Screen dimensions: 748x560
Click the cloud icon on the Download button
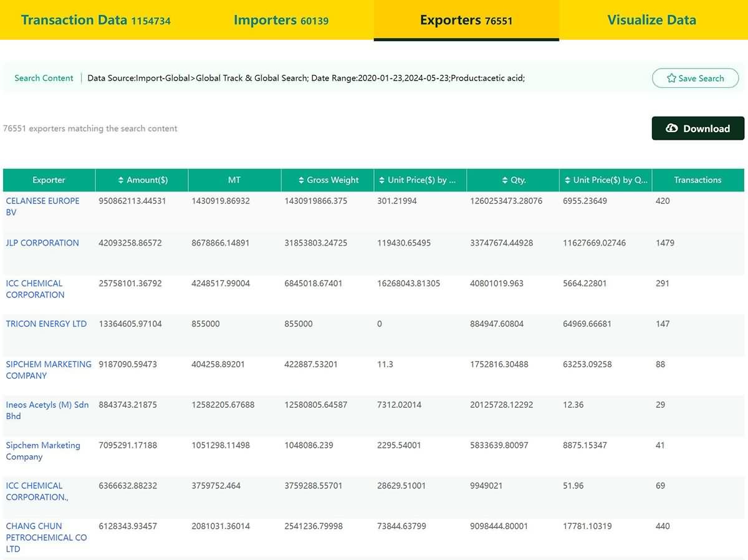point(671,128)
